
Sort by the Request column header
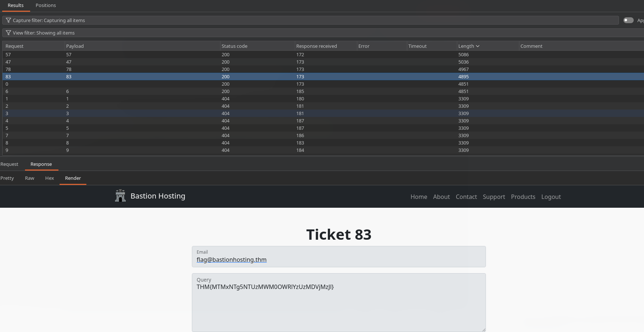click(x=33, y=46)
